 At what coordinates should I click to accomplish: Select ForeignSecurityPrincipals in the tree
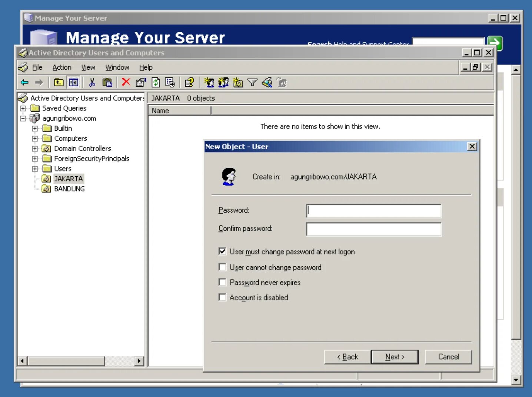point(92,159)
